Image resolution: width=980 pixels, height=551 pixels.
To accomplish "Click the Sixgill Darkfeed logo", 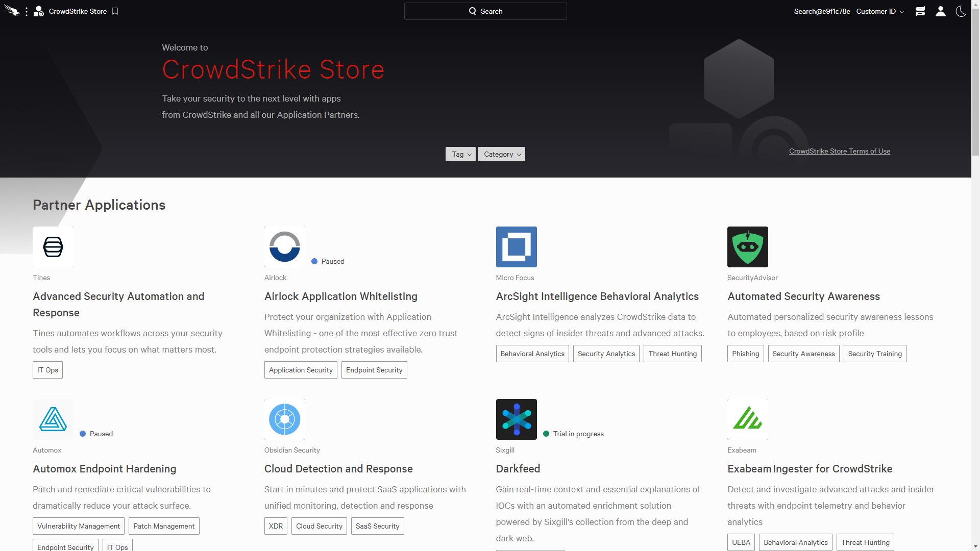I will pyautogui.click(x=516, y=419).
